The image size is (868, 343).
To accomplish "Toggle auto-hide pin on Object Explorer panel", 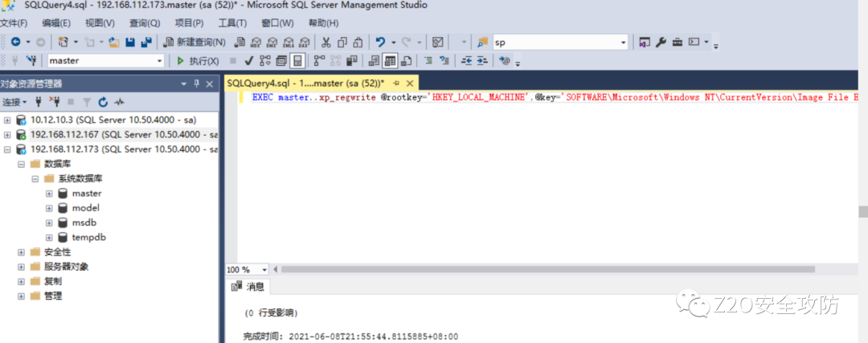I will [196, 84].
